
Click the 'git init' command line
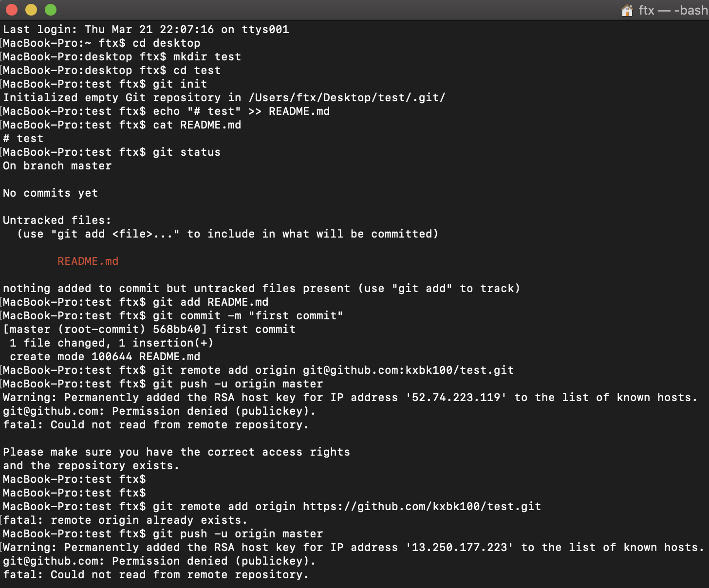(105, 84)
